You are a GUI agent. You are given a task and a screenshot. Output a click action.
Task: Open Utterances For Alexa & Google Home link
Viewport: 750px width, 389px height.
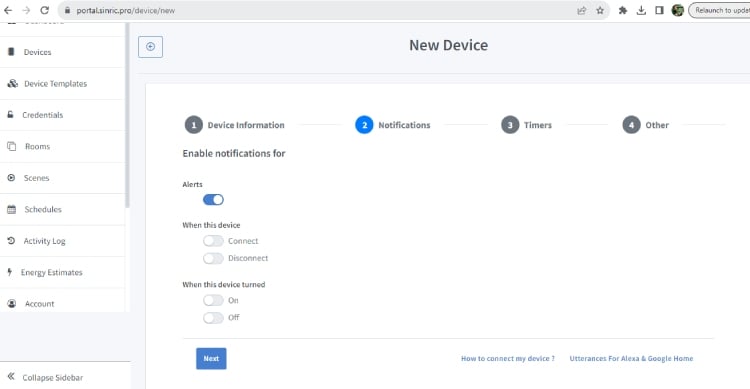point(631,358)
